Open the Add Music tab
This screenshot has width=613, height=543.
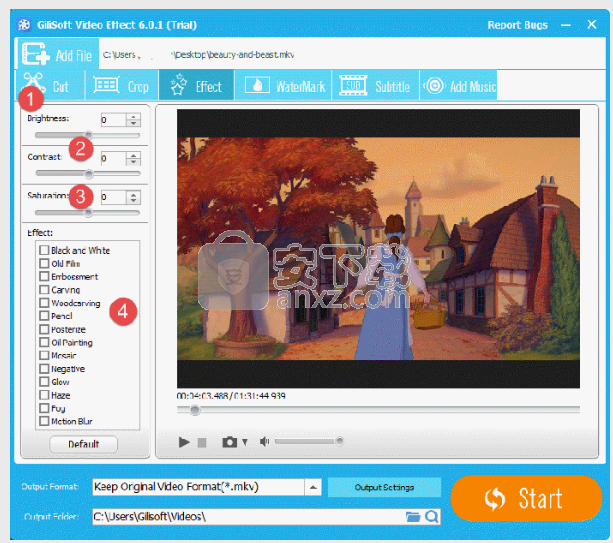pyautogui.click(x=459, y=85)
